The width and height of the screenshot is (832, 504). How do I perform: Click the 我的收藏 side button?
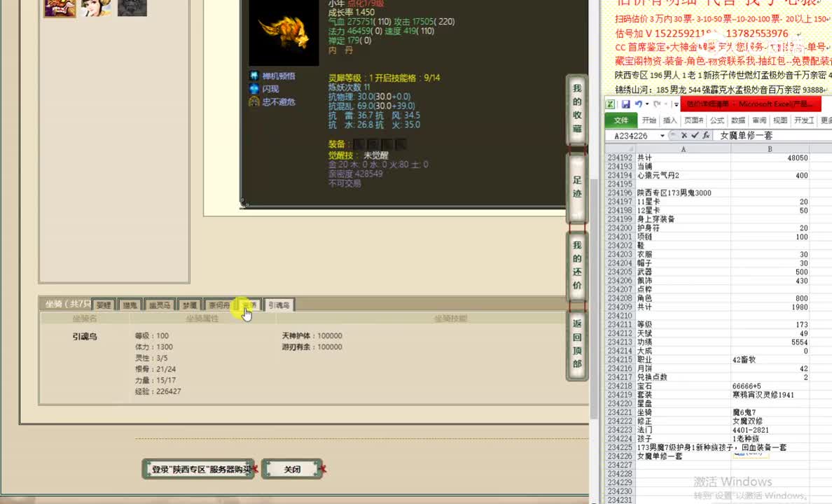point(577,108)
